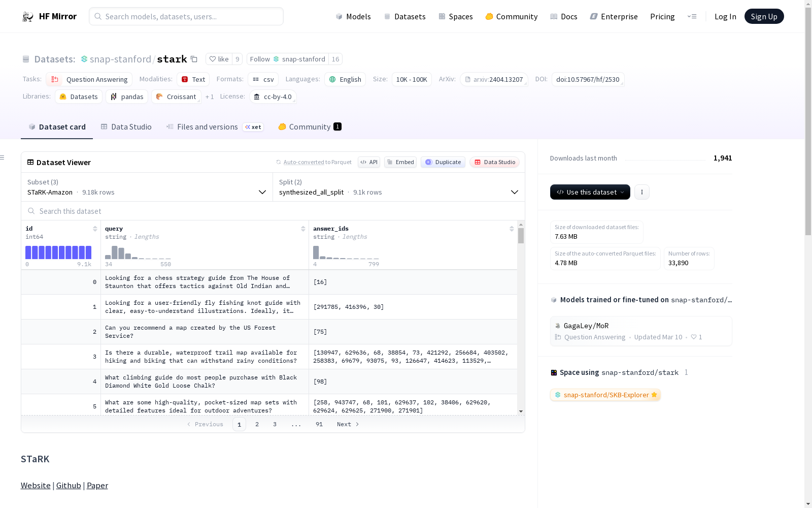Click the pandas library tag

pos(127,97)
